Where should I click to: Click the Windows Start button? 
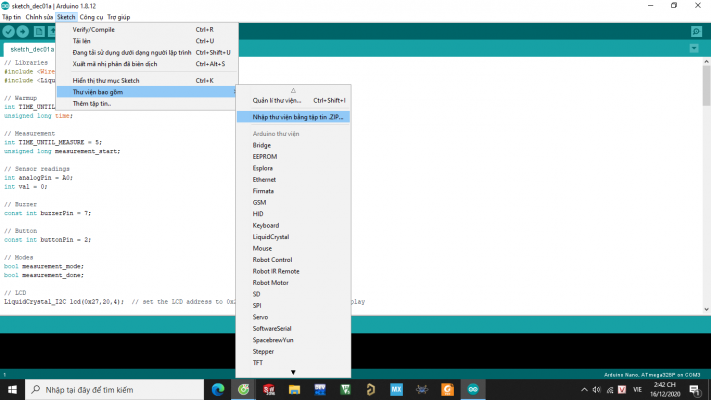click(x=12, y=390)
